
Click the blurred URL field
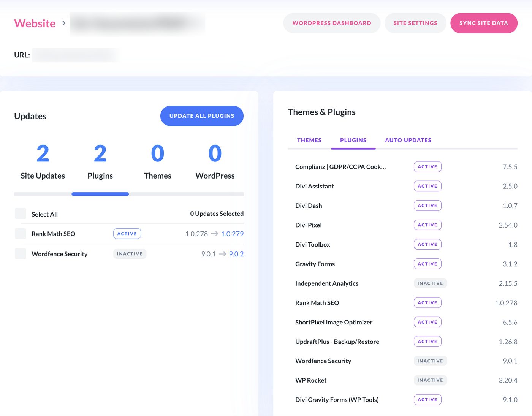(x=76, y=55)
